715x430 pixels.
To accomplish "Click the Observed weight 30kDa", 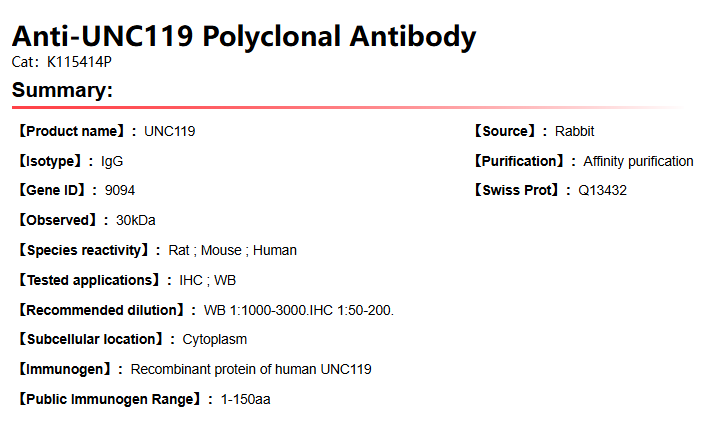I will click(136, 220).
